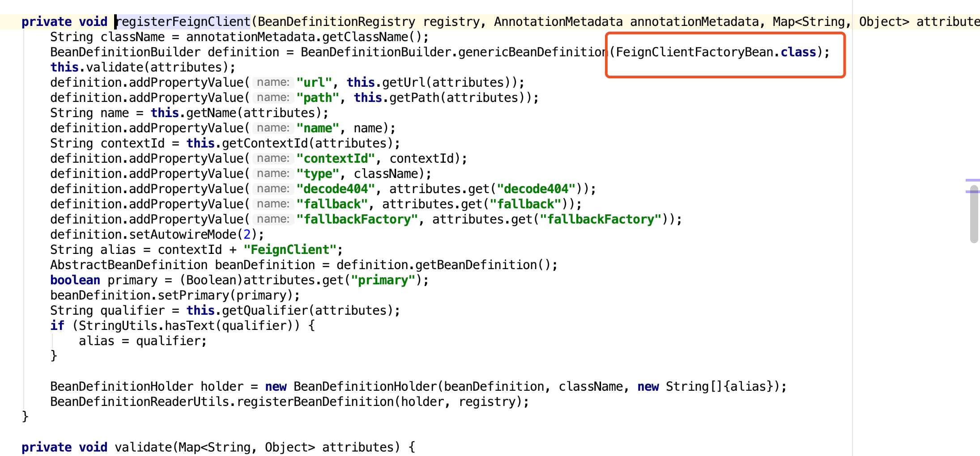Click the getQualifier method call

264,310
